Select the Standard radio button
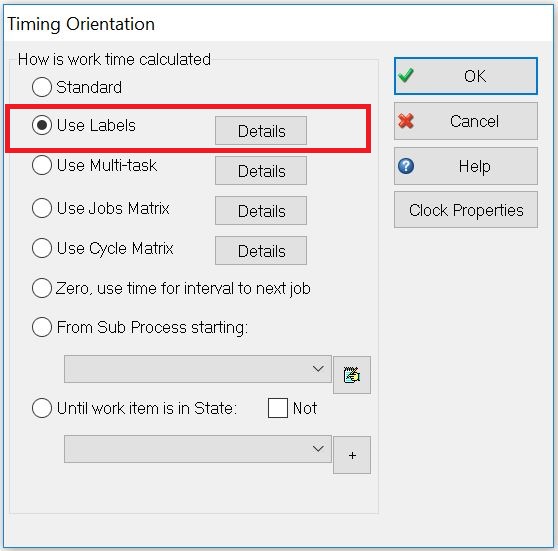Screen dimensions: 558x551 [42, 87]
